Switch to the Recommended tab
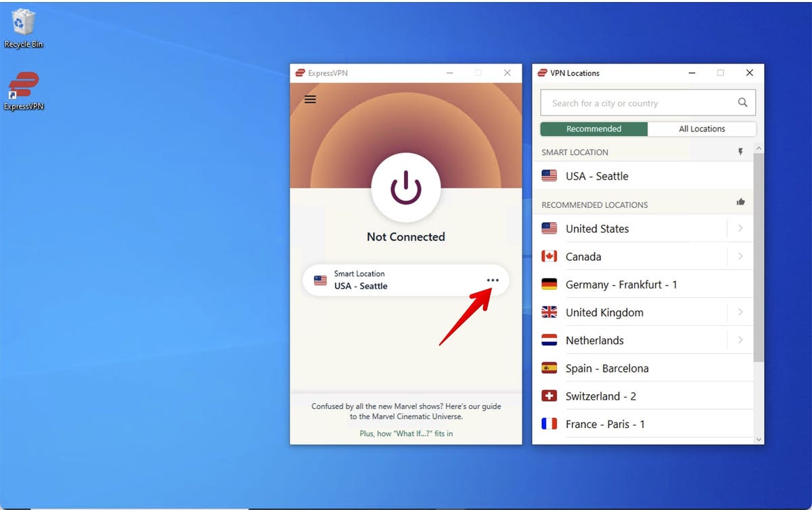This screenshot has width=812, height=510. (593, 129)
